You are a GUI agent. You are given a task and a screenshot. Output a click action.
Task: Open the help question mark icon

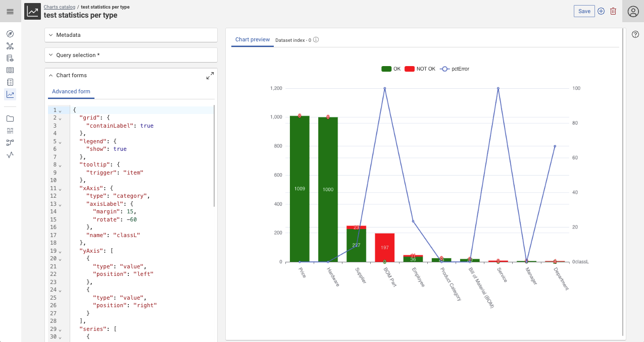635,34
